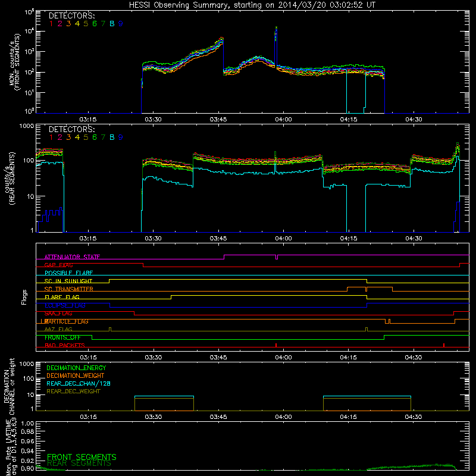This screenshot has width=476, height=476.
Task: Select olive detector 5 in rear segments legend
Action: [86, 137]
